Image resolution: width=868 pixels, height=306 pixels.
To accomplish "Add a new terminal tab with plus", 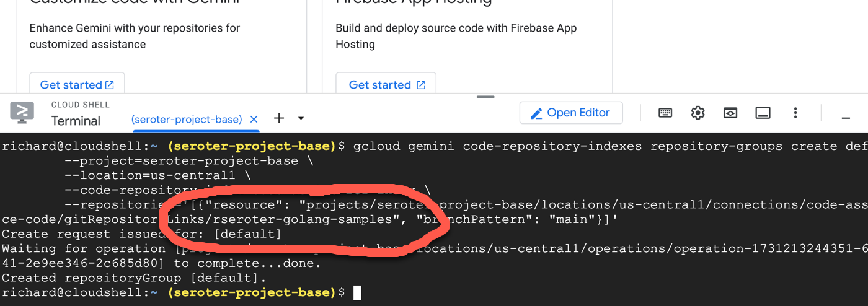I will click(x=279, y=118).
